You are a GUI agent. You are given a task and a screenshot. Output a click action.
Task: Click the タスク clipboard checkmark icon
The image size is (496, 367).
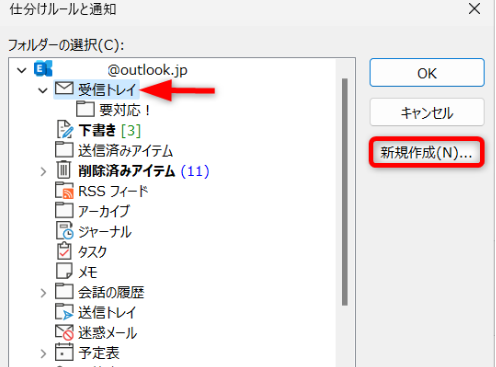pos(64,251)
